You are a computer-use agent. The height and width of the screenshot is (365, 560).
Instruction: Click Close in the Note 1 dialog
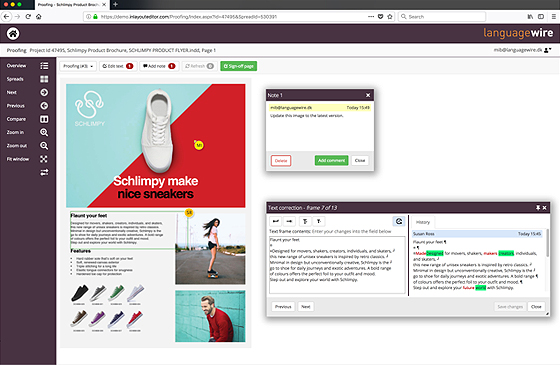pos(360,160)
